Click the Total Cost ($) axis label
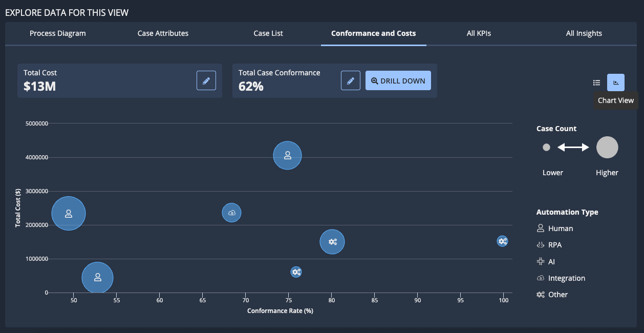Viewport: 644px width, 333px height. tap(18, 208)
